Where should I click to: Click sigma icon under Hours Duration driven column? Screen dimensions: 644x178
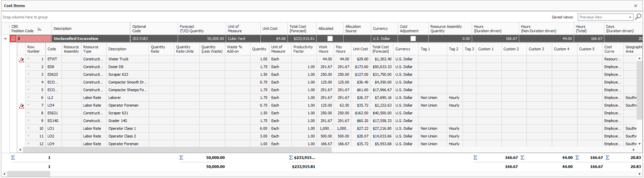point(475,157)
